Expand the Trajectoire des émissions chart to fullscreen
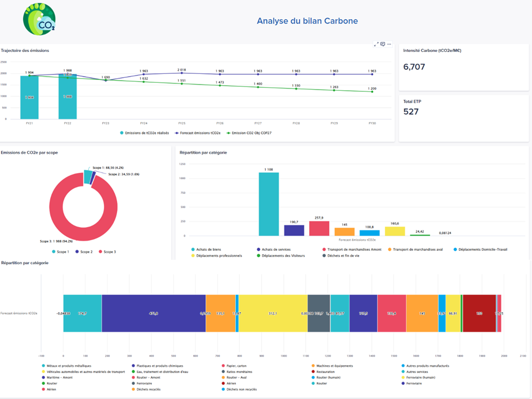The height and width of the screenshot is (399, 532). tap(376, 44)
